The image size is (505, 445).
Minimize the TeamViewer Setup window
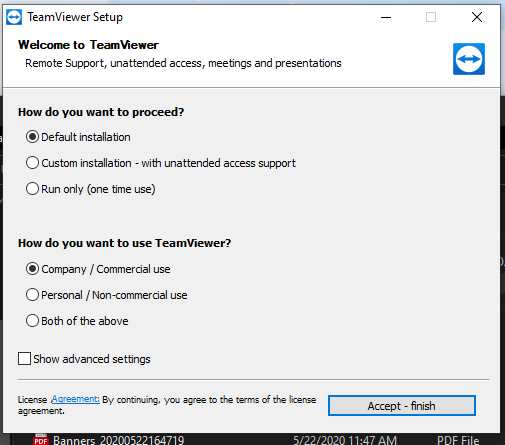tap(386, 17)
